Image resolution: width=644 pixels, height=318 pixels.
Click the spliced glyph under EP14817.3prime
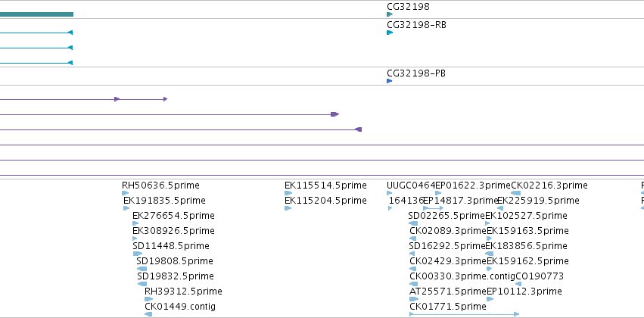click(434, 208)
